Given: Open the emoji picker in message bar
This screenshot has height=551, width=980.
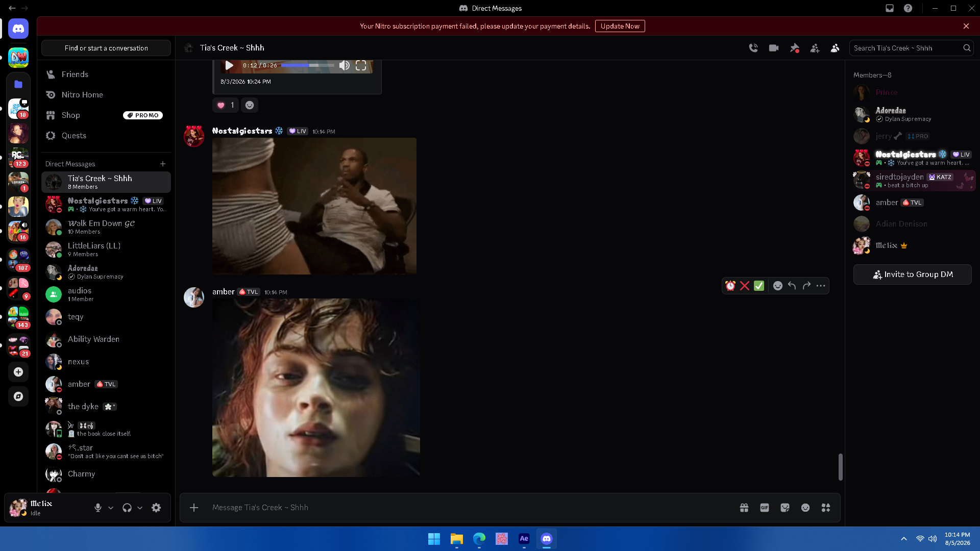Looking at the screenshot, I should pyautogui.click(x=805, y=508).
